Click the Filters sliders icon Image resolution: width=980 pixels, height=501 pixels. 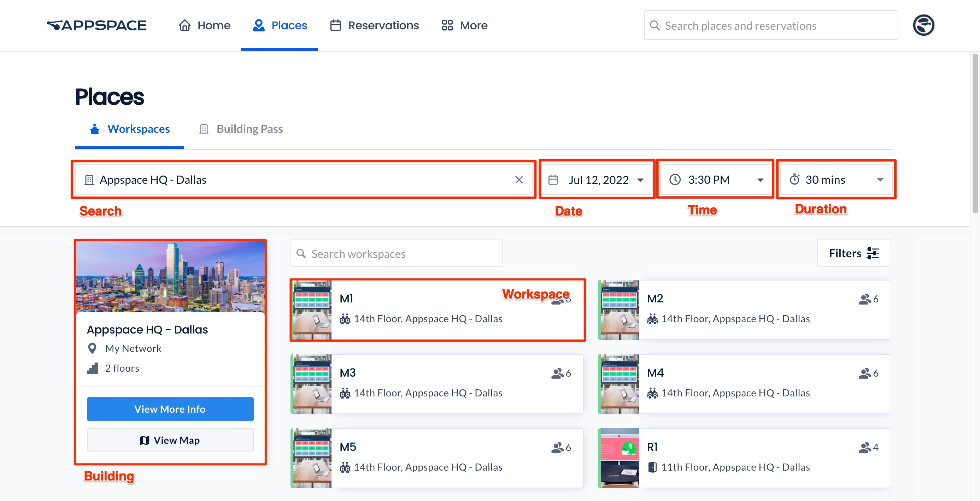pos(873,253)
